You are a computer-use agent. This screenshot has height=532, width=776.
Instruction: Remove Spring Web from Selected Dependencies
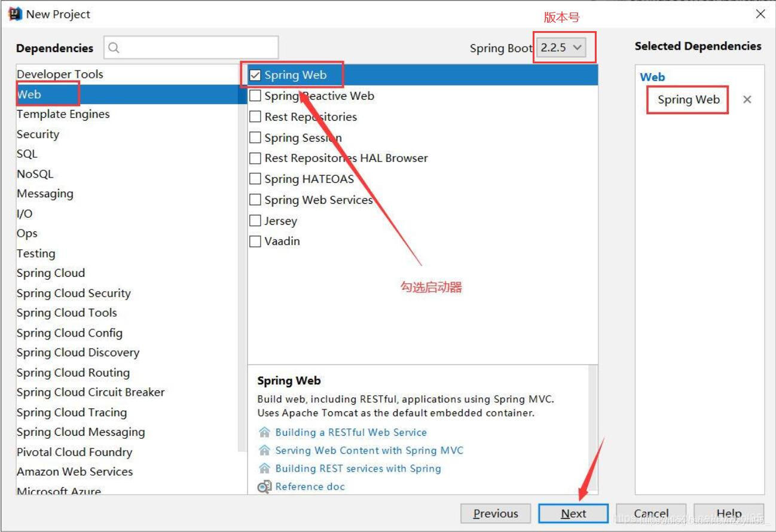747,100
